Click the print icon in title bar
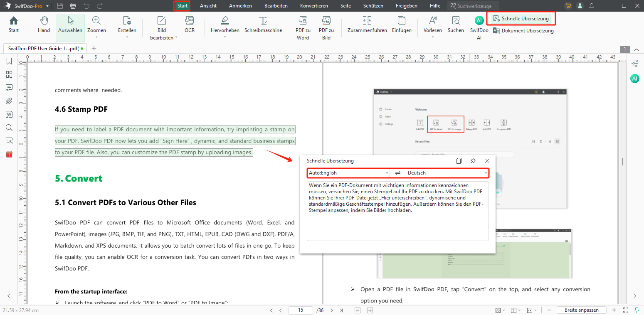Viewport: 644px width, 315px height. click(x=73, y=6)
